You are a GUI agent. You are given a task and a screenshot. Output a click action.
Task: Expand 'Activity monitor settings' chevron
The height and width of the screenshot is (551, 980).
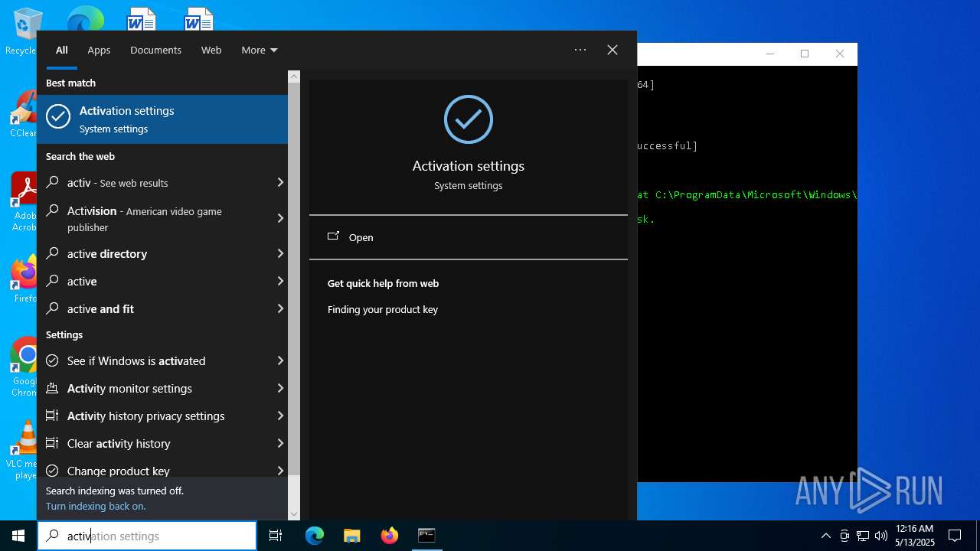(280, 388)
